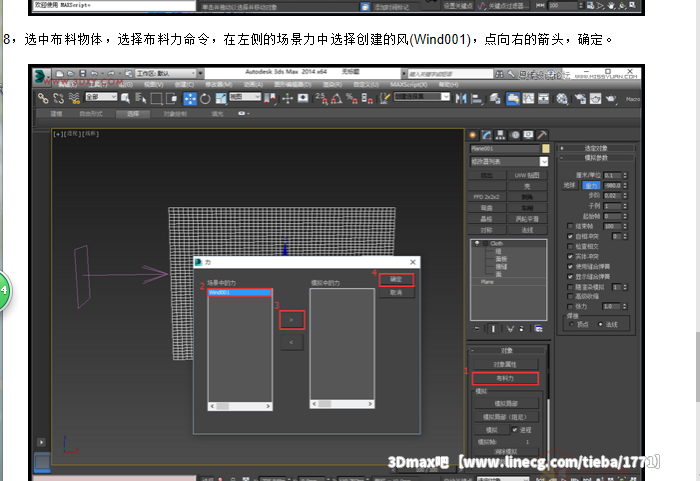
Task: Open the 工作区 workspace dropdown
Action: [x=167, y=73]
